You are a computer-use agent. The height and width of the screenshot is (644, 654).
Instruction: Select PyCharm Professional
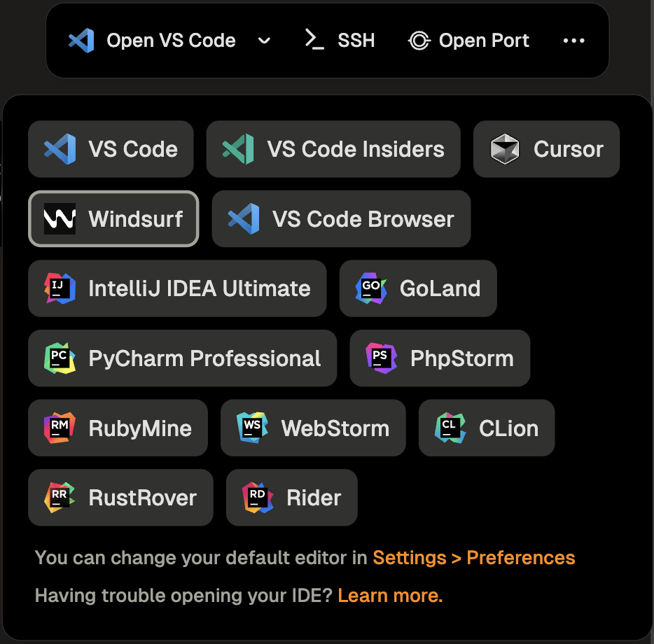click(182, 358)
